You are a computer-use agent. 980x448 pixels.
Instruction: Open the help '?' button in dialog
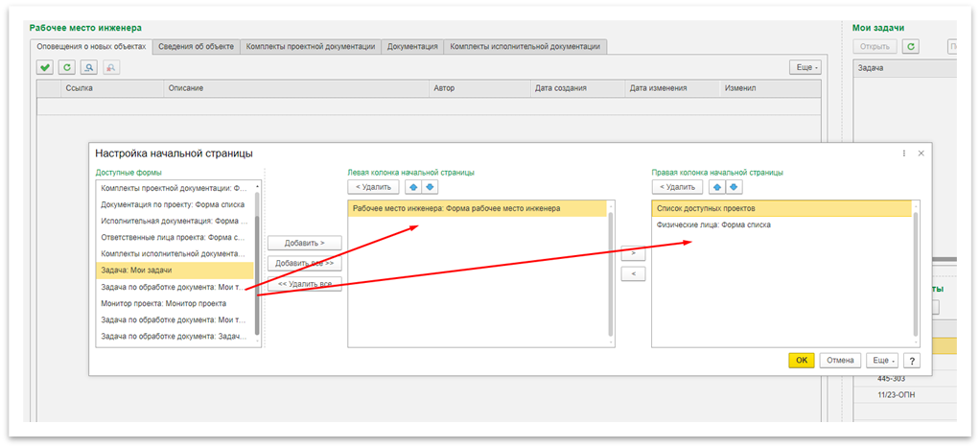(912, 360)
